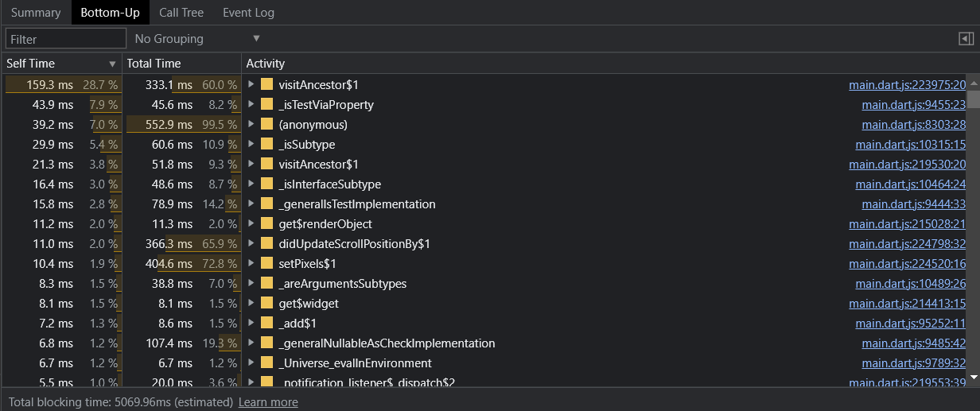980x411 pixels.
Task: Expand the visitAncestor$1 row with 21.3 ms
Action: click(x=251, y=164)
